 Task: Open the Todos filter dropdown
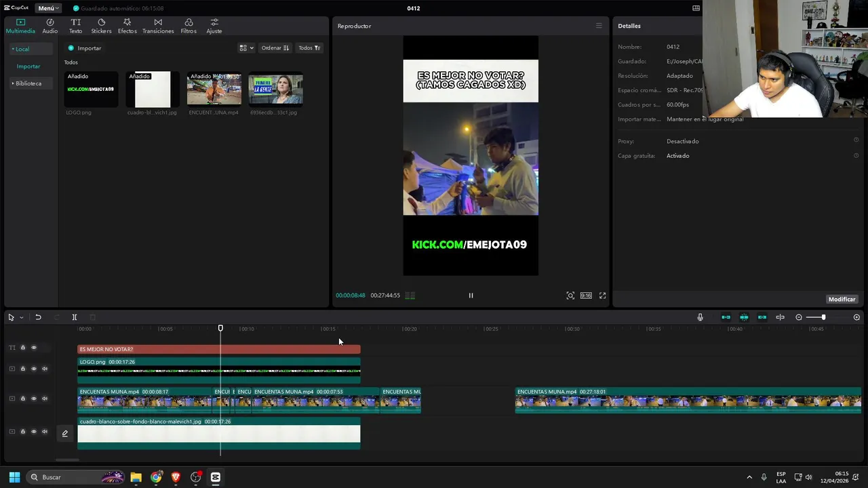pyautogui.click(x=309, y=48)
